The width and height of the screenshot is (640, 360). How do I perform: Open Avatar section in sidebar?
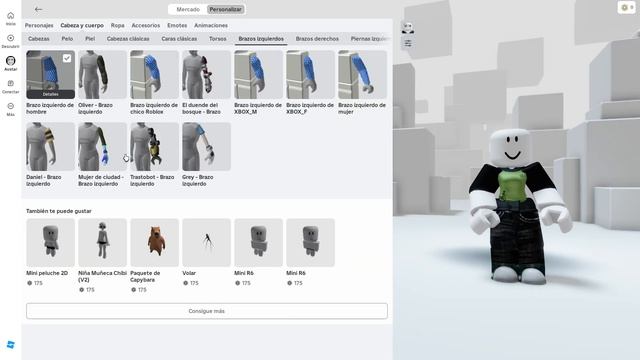click(11, 64)
